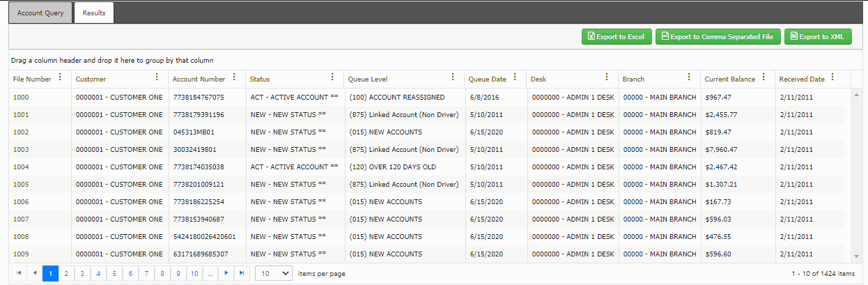The height and width of the screenshot is (285, 868).
Task: Open Current Balance column menu icon
Action: pos(764,78)
